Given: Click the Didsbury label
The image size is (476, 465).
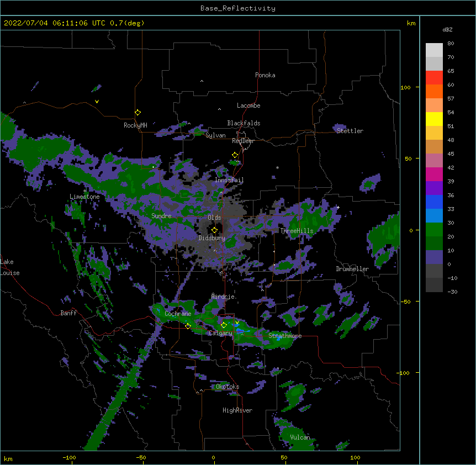Looking at the screenshot, I should [x=212, y=238].
